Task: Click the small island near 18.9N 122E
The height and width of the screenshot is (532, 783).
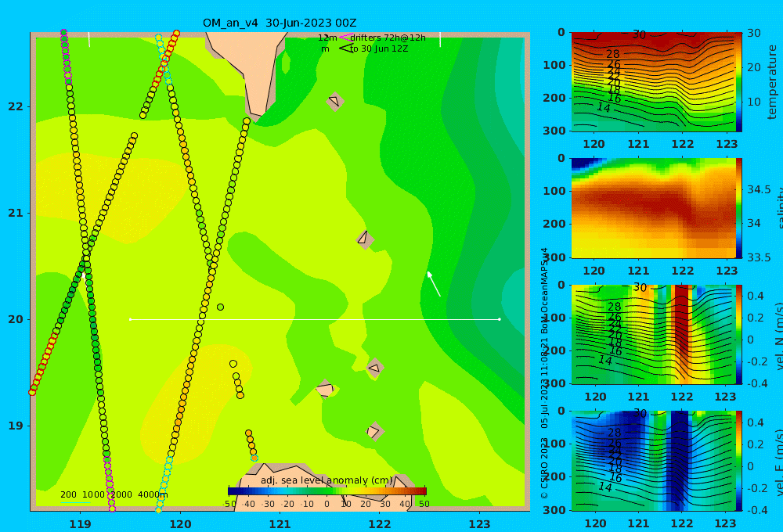Action: click(x=374, y=431)
